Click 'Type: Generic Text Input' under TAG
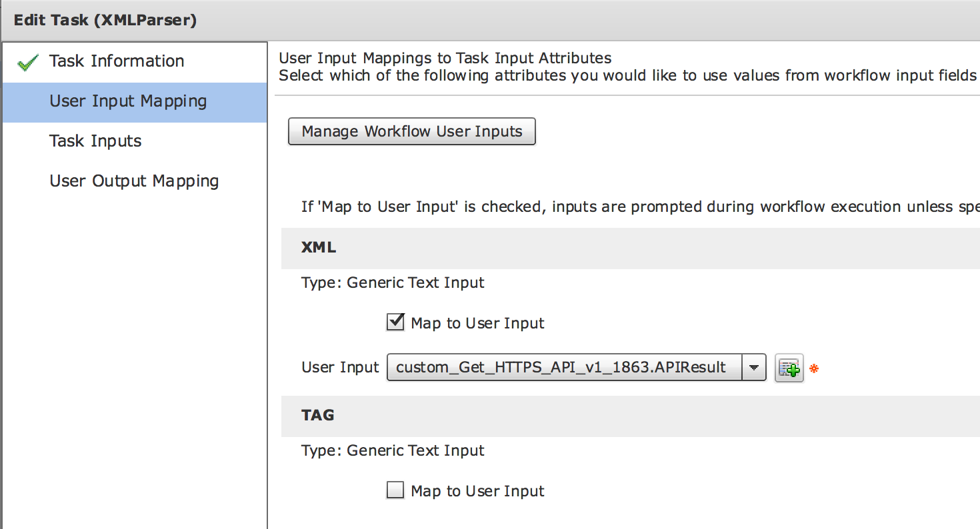980x529 pixels. coord(393,450)
